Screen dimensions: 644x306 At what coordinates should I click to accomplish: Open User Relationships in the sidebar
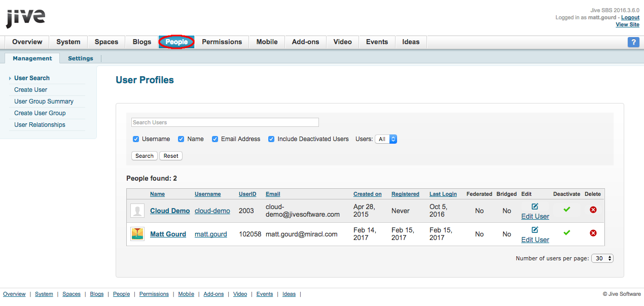point(40,125)
